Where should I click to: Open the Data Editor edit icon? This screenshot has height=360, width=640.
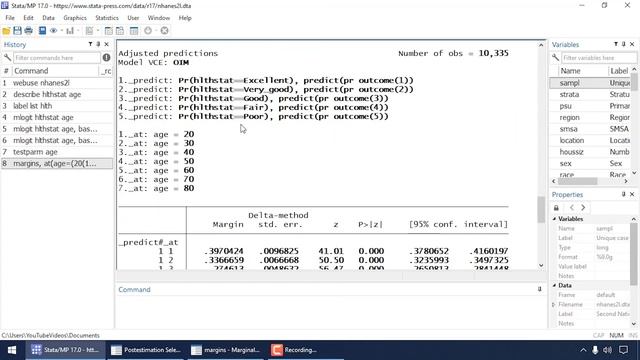point(109,31)
